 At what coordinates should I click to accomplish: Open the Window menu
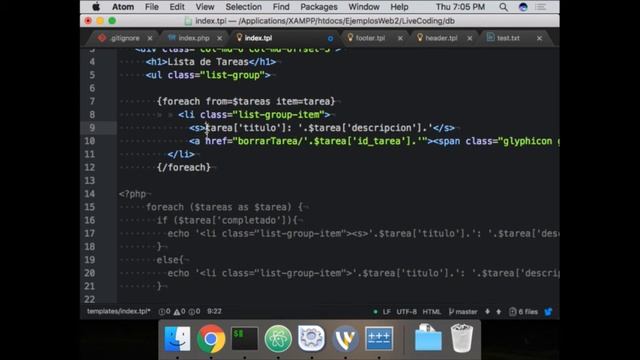(364, 7)
